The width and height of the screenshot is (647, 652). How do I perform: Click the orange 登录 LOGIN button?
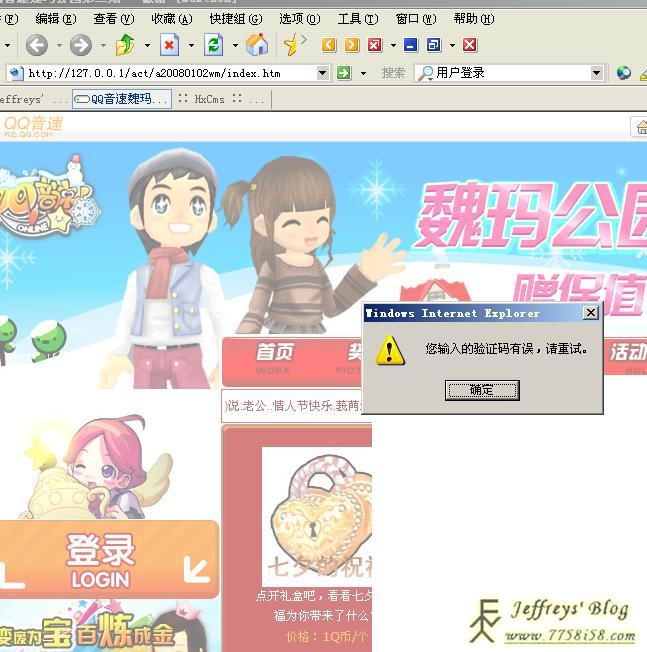(109, 559)
